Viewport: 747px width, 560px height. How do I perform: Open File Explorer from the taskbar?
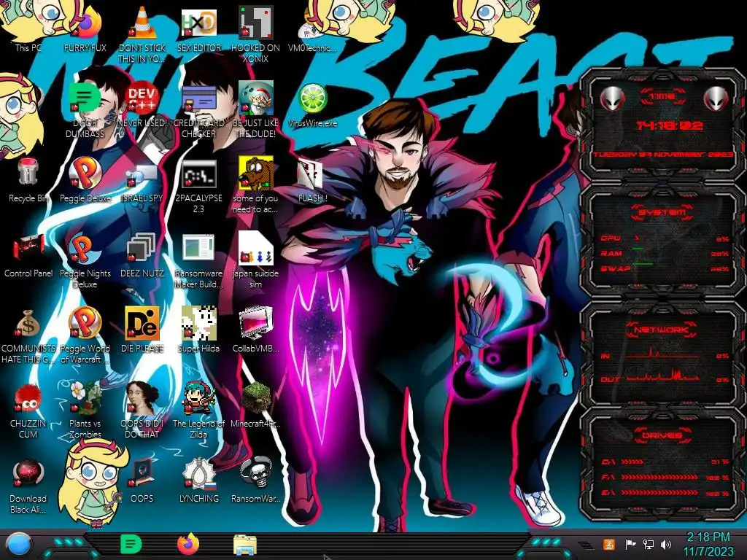pyautogui.click(x=245, y=545)
